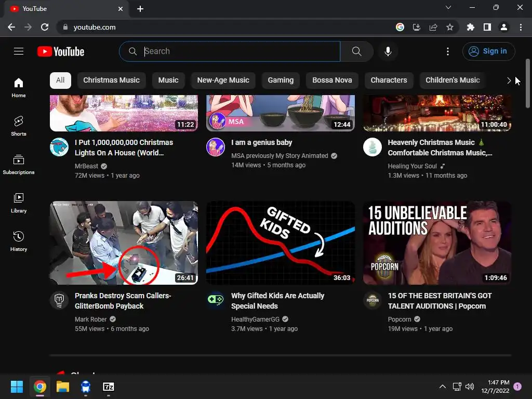Image resolution: width=532 pixels, height=399 pixels.
Task: Open Library in sidebar
Action: pyautogui.click(x=19, y=203)
